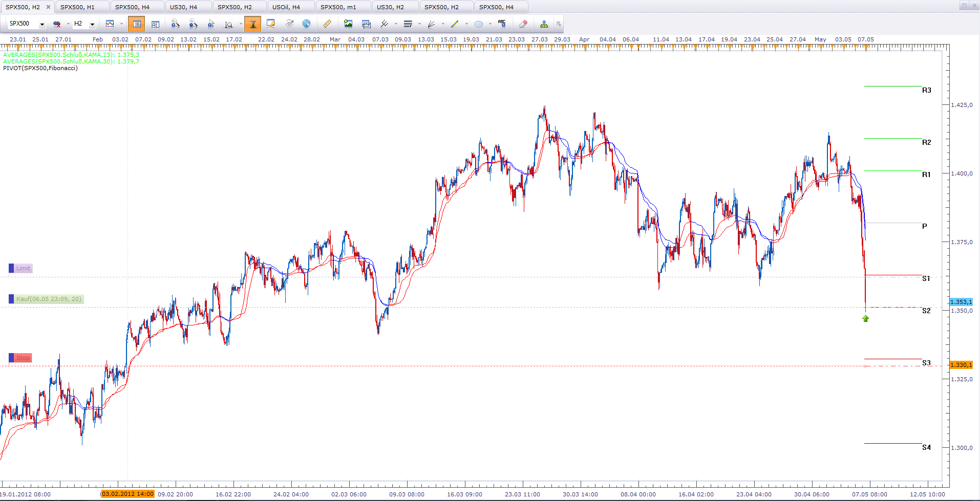This screenshot has width=980, height=501.
Task: Click the zoom in magnifier icon
Action: 175,24
